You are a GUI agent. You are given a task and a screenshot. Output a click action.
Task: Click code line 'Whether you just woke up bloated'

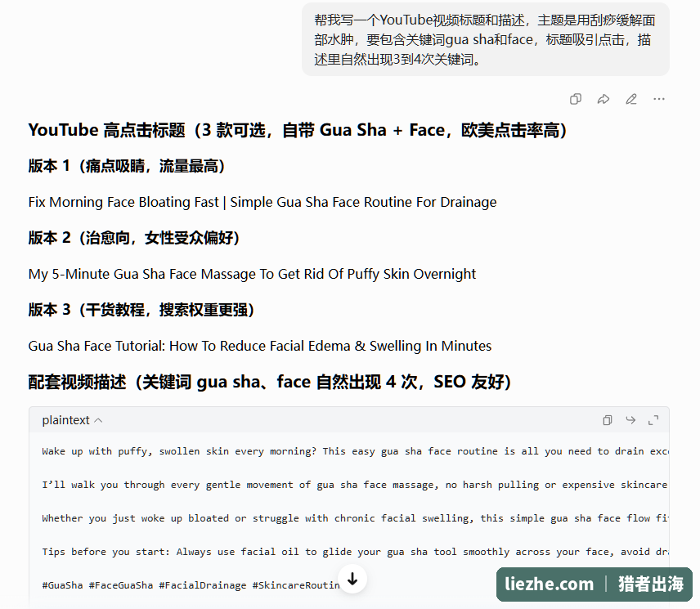[356, 518]
